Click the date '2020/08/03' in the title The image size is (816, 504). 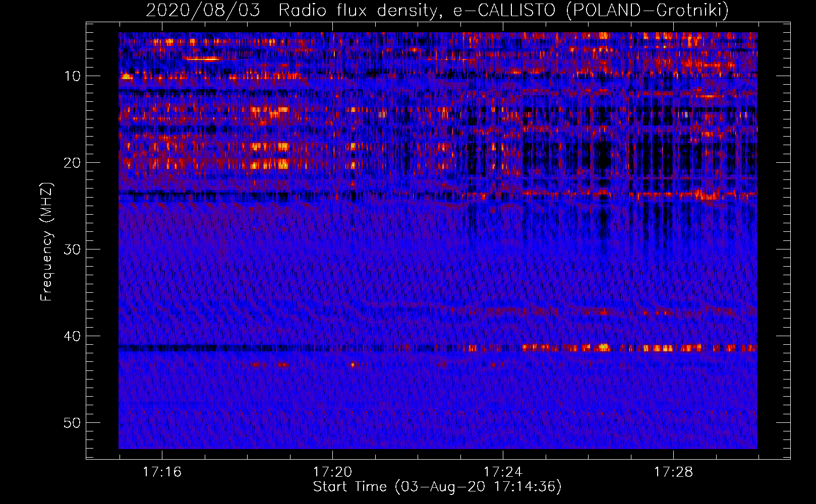[x=203, y=11]
